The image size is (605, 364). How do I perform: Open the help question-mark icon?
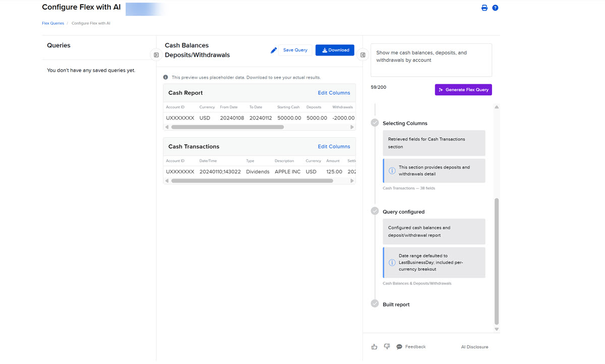coord(495,8)
